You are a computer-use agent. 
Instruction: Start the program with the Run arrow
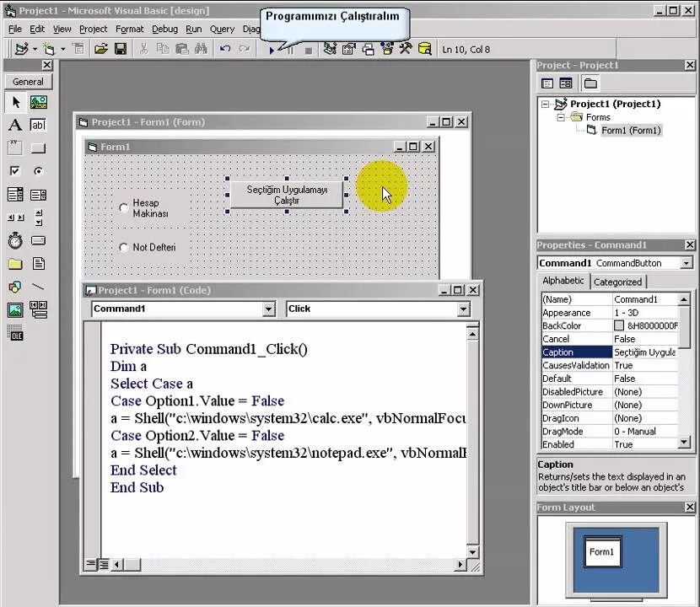coord(272,50)
